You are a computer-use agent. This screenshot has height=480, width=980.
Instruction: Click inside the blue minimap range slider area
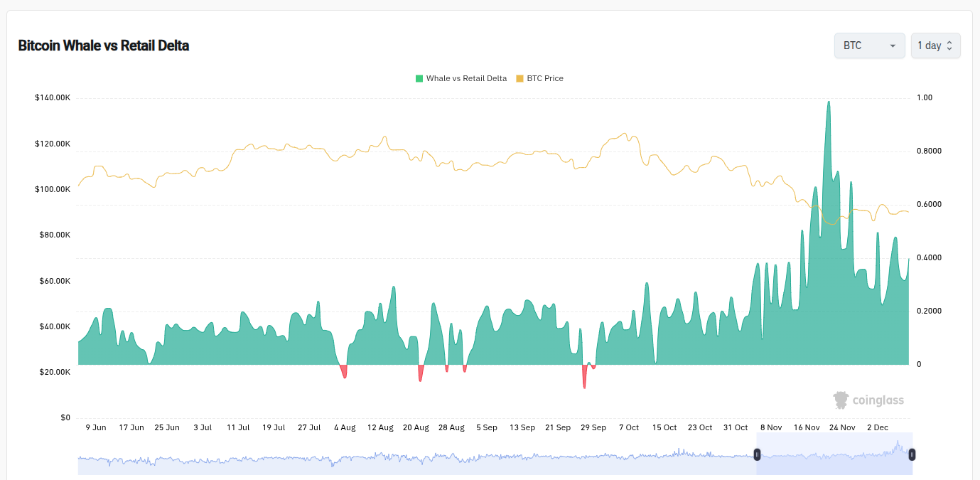pos(835,454)
